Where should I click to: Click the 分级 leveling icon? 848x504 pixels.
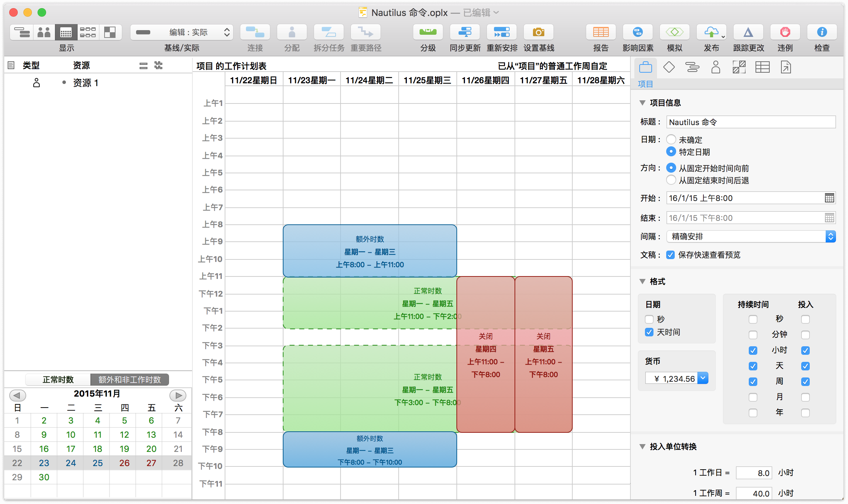(x=428, y=33)
